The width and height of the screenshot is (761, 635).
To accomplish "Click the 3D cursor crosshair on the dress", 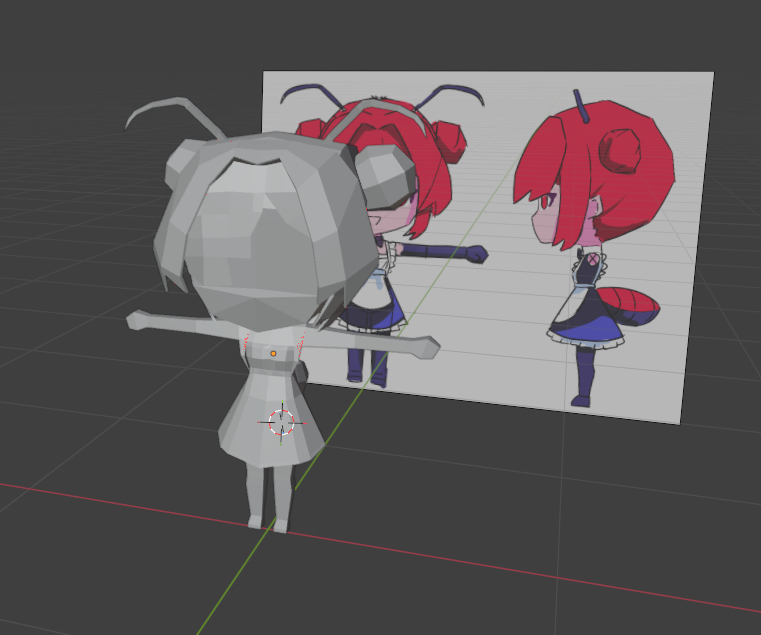I will [x=282, y=422].
